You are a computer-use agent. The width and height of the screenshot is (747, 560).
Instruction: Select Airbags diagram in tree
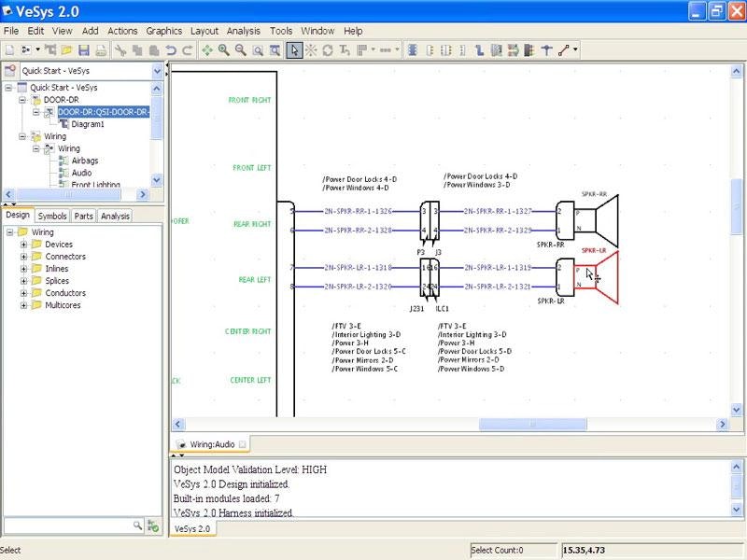click(x=85, y=161)
